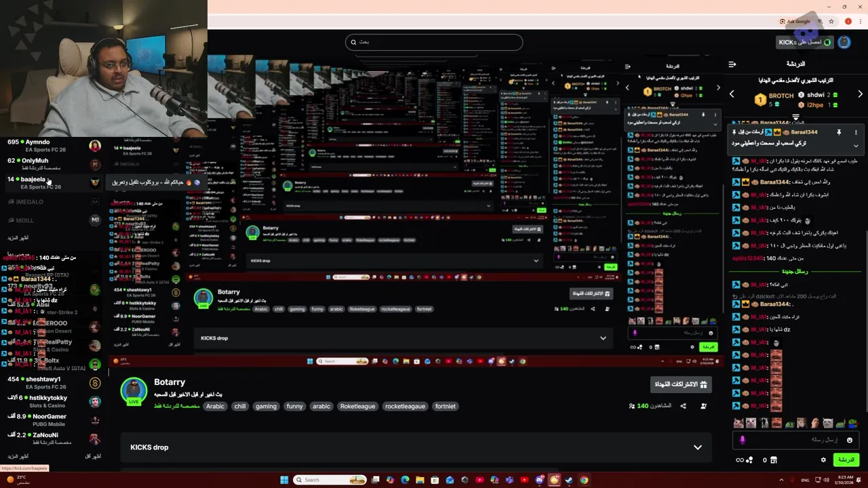Open the BROTCH top gifter entry
The width and height of the screenshot is (868, 488).
pos(774,99)
